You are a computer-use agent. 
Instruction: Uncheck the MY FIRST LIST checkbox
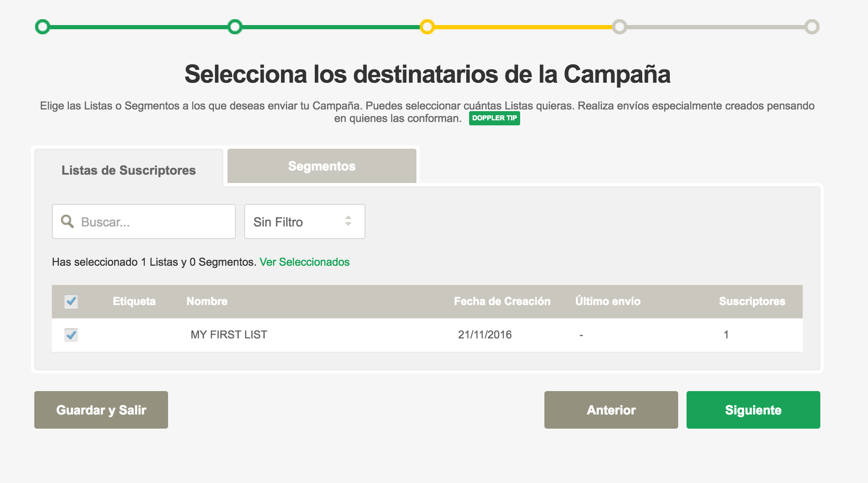[x=71, y=334]
